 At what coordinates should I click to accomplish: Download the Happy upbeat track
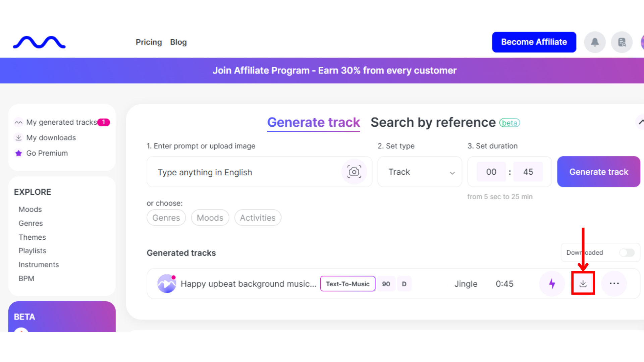tap(583, 284)
